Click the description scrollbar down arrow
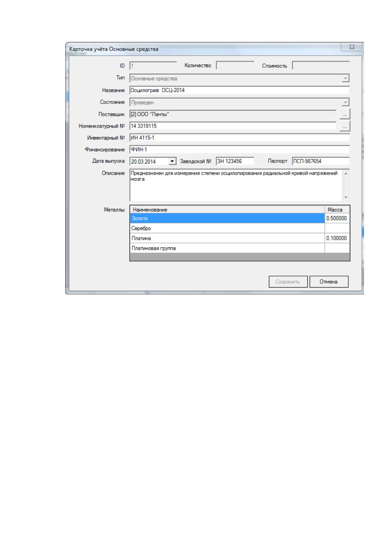Screen dimensions: 392x554 [346, 197]
